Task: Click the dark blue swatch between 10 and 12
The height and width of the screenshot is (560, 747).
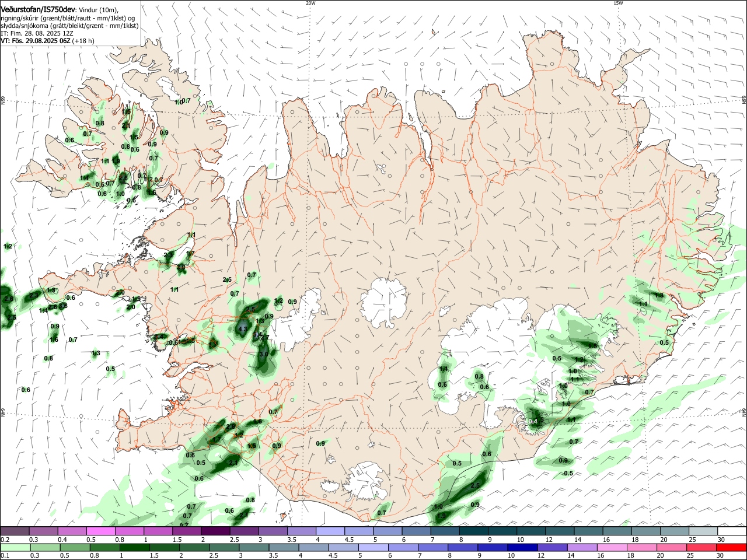Action: pos(521,547)
